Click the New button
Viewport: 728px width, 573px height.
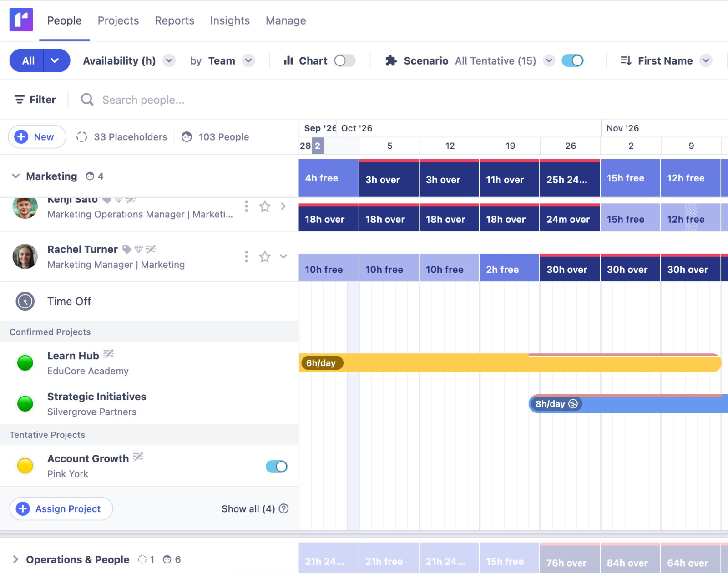coord(37,137)
